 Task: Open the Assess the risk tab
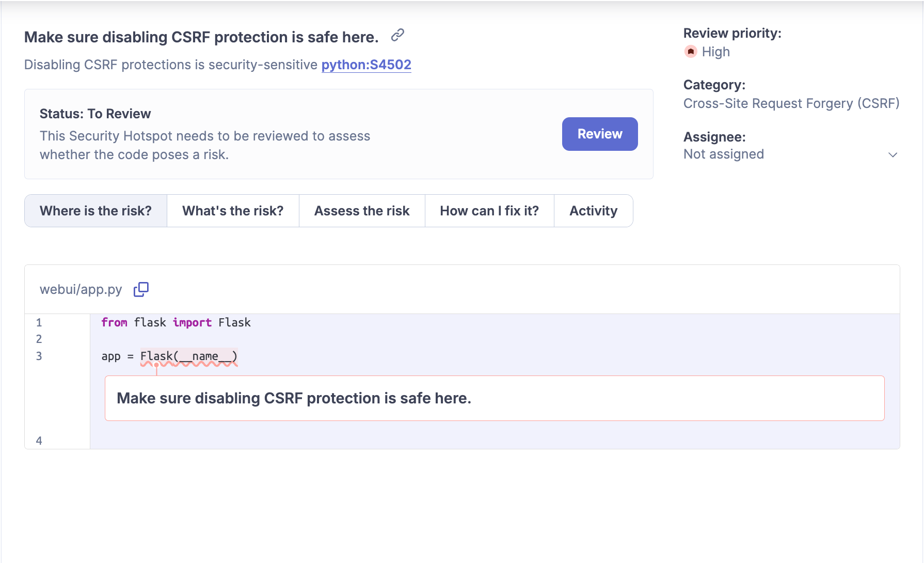coord(362,211)
